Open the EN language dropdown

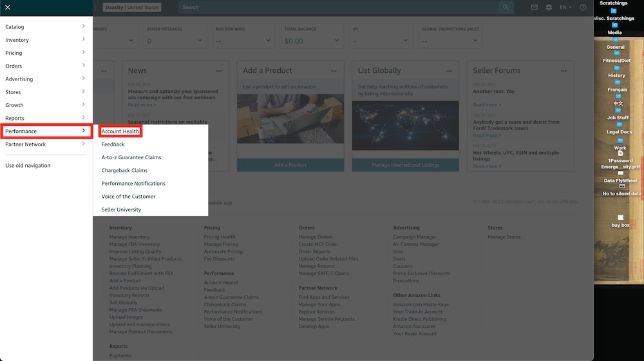click(565, 7)
